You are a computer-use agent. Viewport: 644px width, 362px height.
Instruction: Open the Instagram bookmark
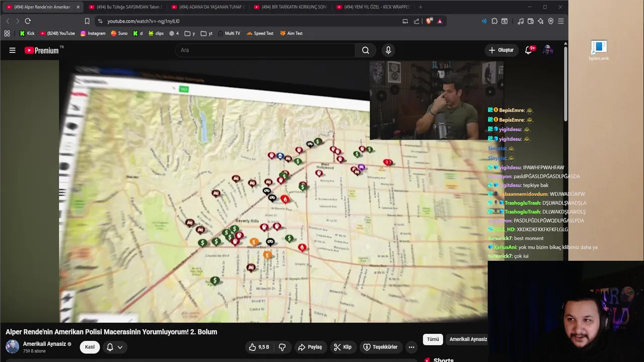[93, 33]
